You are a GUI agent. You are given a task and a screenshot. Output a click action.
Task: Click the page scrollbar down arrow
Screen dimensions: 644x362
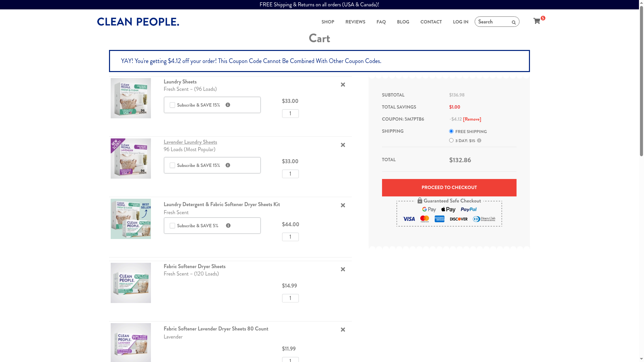[x=641, y=359]
